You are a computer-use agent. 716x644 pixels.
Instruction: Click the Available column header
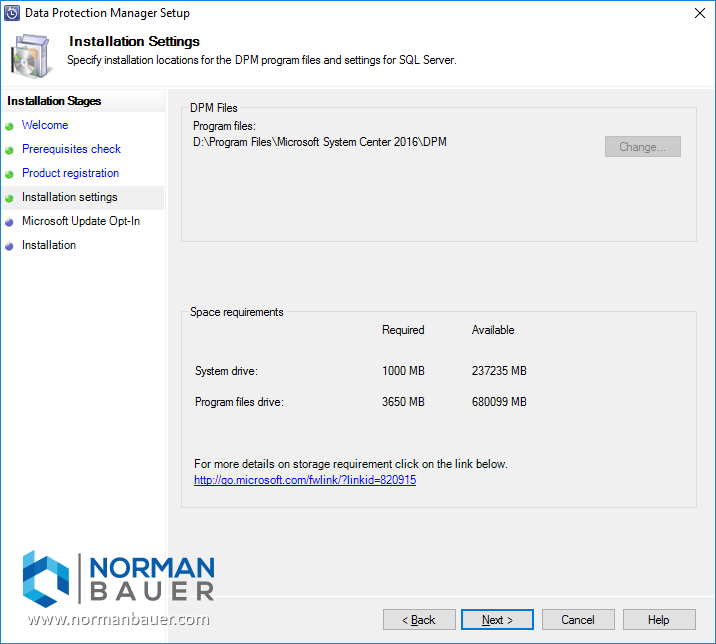pyautogui.click(x=493, y=330)
